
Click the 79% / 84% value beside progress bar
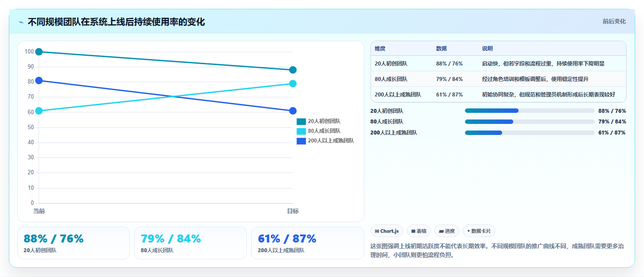pos(612,122)
